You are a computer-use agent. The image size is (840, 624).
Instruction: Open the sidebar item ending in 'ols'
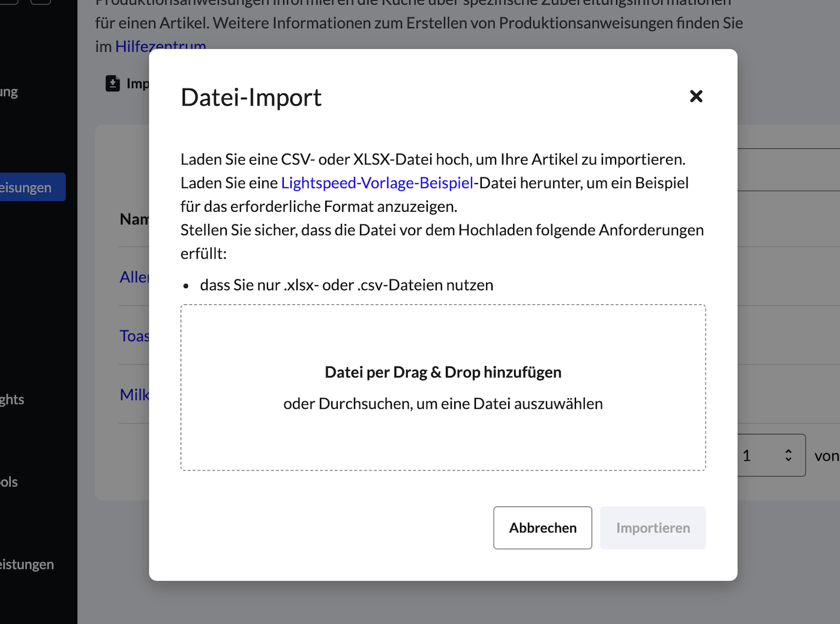pos(9,482)
